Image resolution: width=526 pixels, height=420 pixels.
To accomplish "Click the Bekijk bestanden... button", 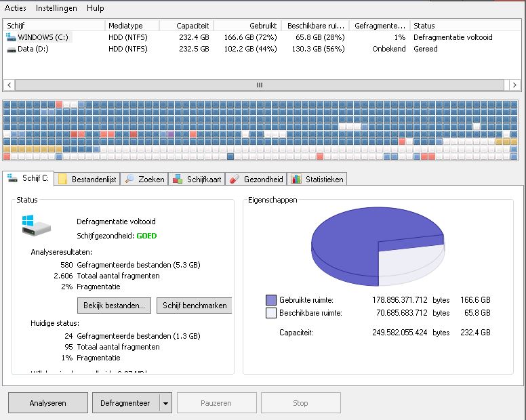I will pos(114,306).
